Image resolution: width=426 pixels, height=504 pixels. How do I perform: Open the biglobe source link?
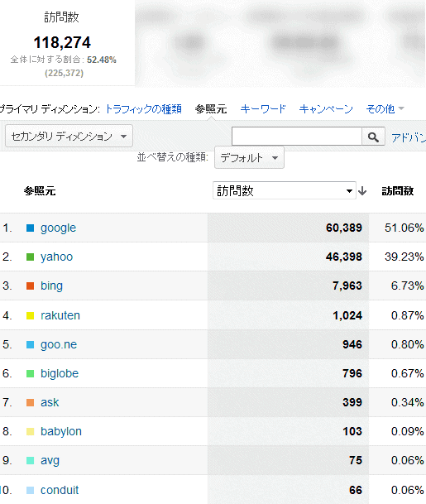click(60, 373)
